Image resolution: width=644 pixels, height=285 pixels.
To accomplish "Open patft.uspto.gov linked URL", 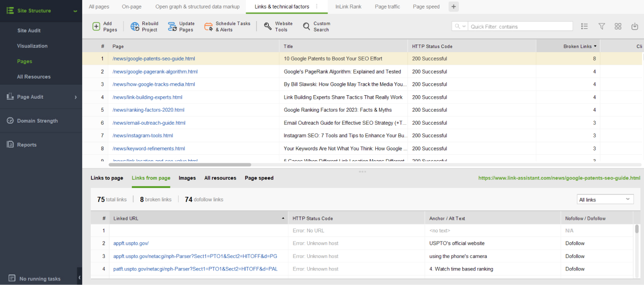I will coord(195,269).
